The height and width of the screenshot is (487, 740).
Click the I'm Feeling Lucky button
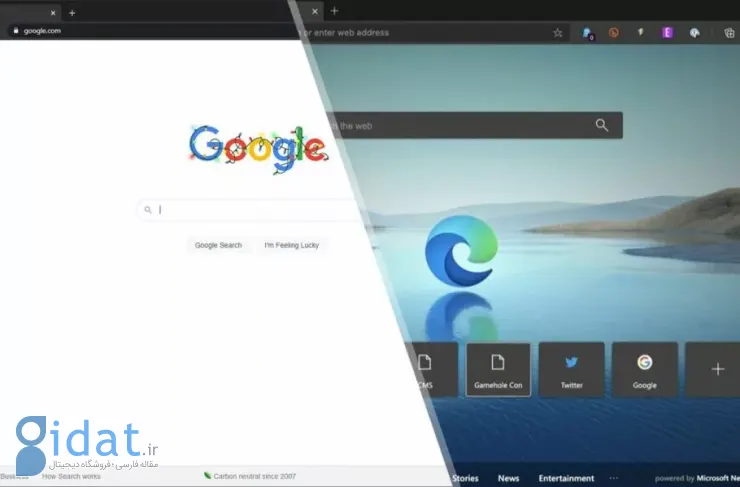(x=292, y=245)
